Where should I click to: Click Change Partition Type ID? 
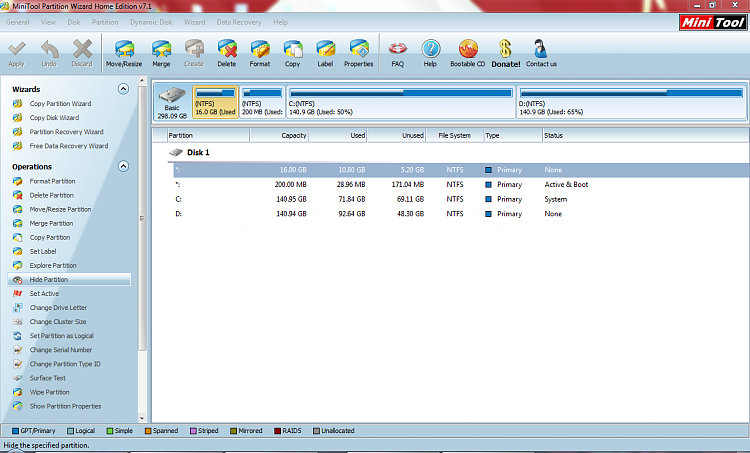[x=65, y=364]
